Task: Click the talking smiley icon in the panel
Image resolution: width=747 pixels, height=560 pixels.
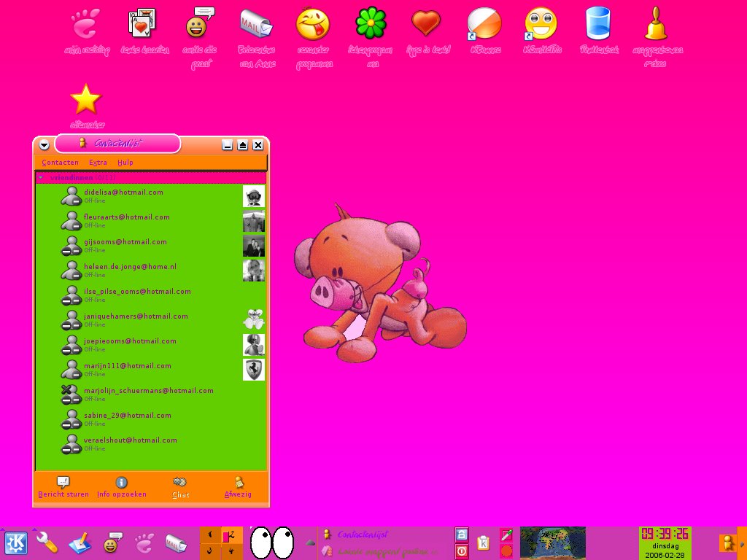Action: (112, 542)
